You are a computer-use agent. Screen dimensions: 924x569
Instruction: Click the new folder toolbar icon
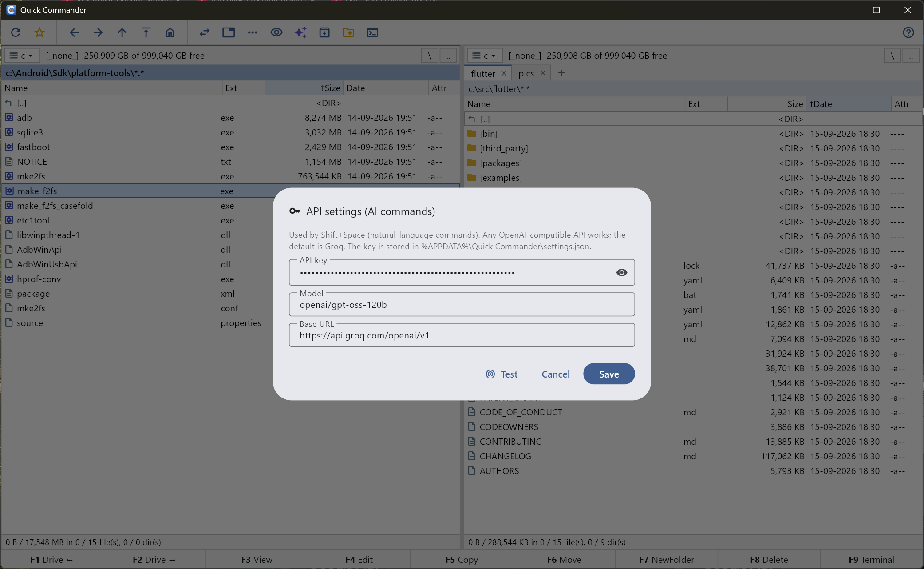(348, 32)
